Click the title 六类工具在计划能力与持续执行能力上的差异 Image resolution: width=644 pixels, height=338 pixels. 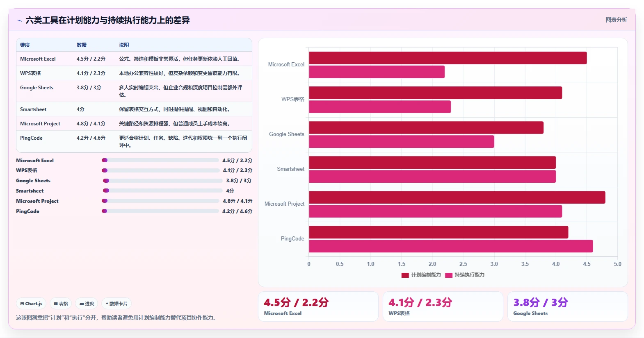pos(107,20)
